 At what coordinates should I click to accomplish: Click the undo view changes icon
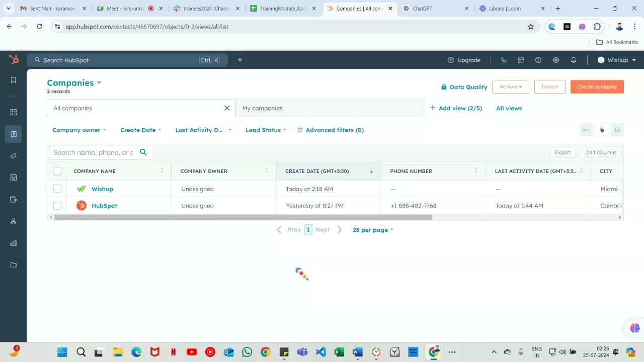pos(586,130)
